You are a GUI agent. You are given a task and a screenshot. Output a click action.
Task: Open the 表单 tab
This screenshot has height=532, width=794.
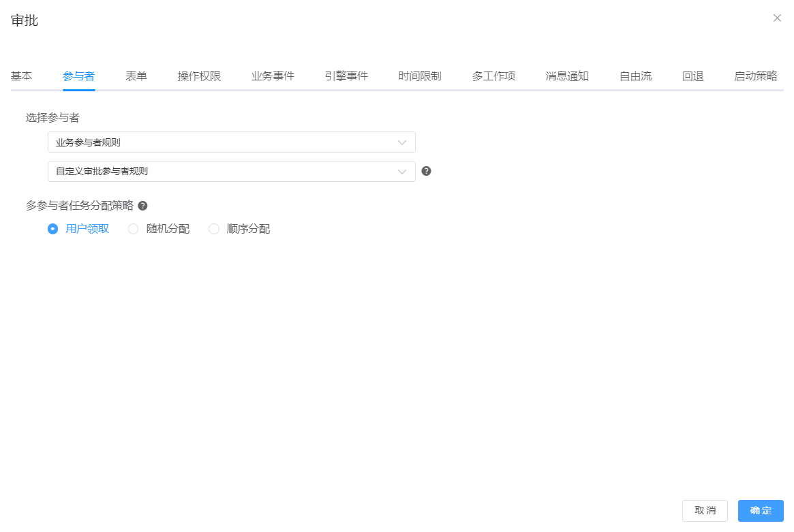click(136, 76)
